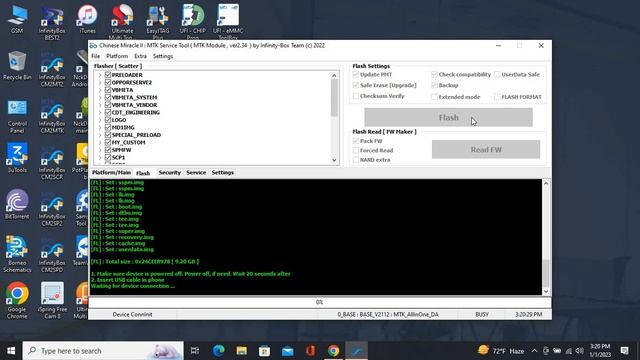Screen dimensions: 640x360
Task: Enable UserData Safe checkbox
Action: pos(497,74)
